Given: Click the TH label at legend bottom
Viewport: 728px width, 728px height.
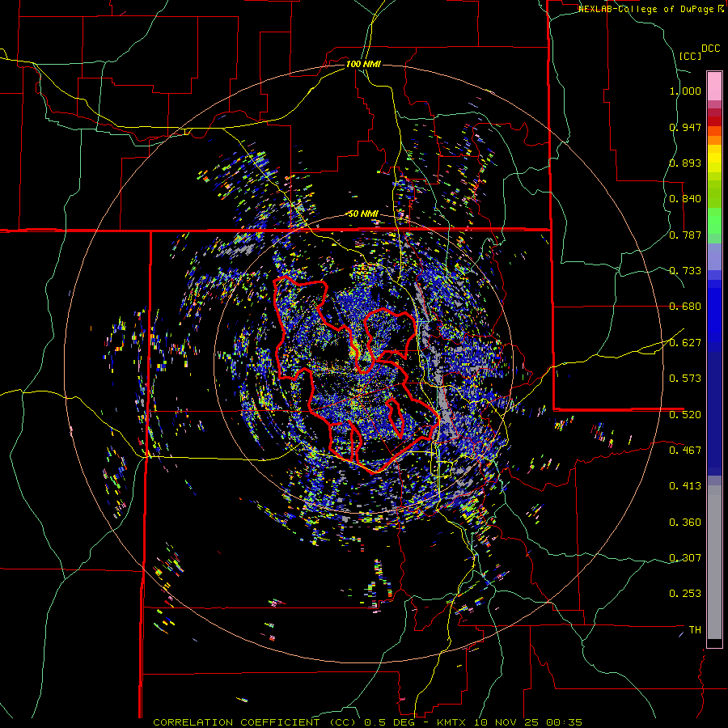Looking at the screenshot, I should click(695, 630).
